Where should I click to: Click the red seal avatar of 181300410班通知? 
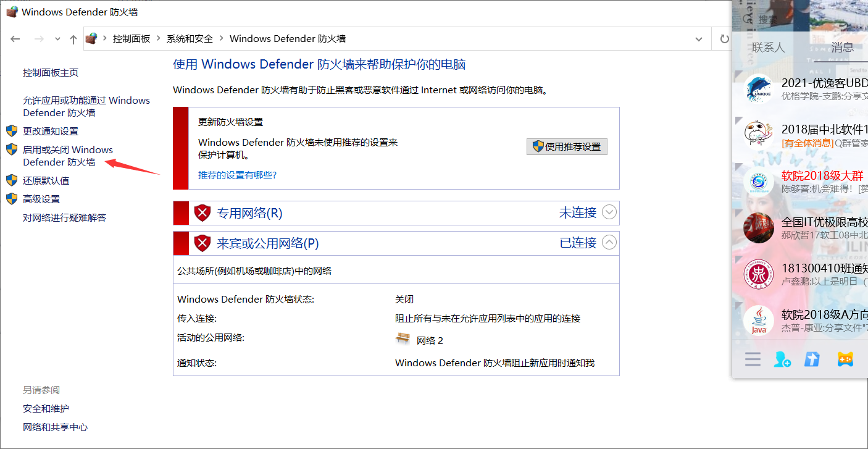[759, 274]
